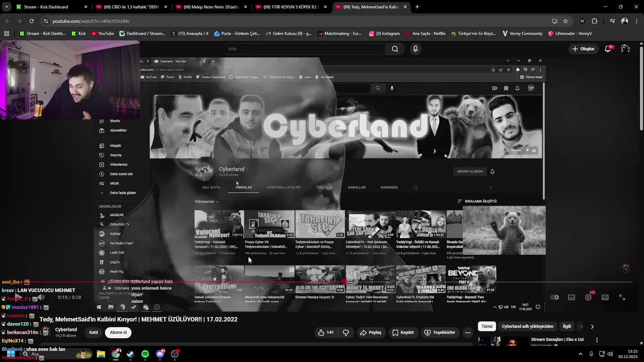The image size is (644, 362).
Task: Toggle subtitles captions in the player
Action: [572, 297]
